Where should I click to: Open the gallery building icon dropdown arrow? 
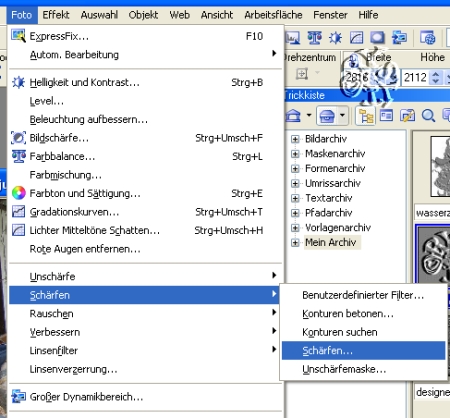[309, 115]
